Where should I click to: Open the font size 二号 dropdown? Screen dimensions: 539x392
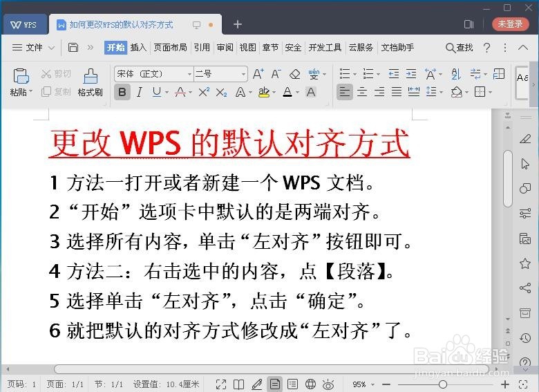pos(243,74)
